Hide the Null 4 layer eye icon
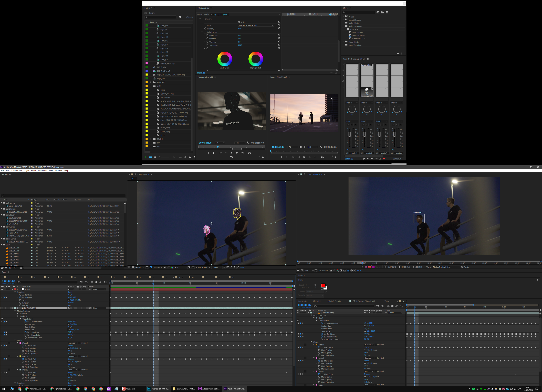Screen dimensions: 542x392 [2, 289]
